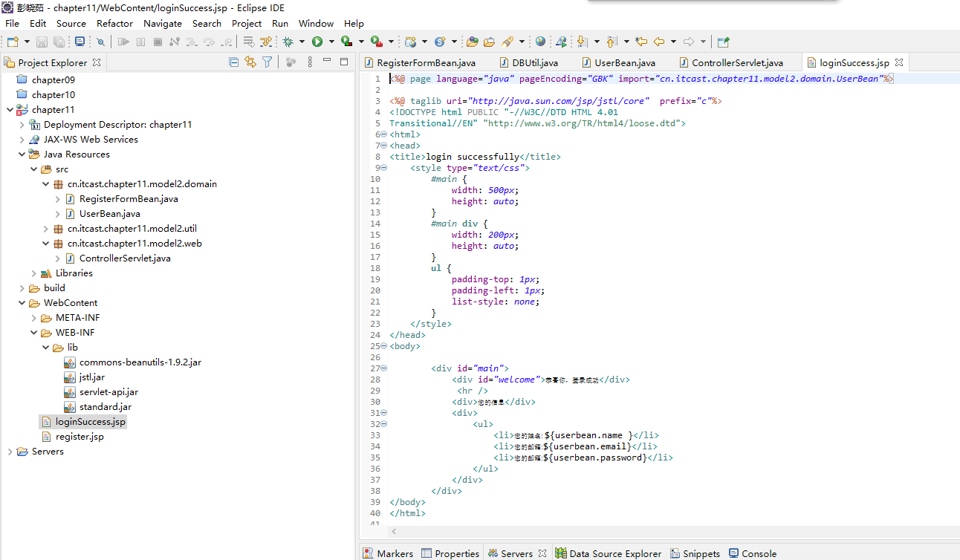Viewport: 960px width, 560px height.
Task: Open the Debug configurations dropdown arrow
Action: [x=302, y=42]
